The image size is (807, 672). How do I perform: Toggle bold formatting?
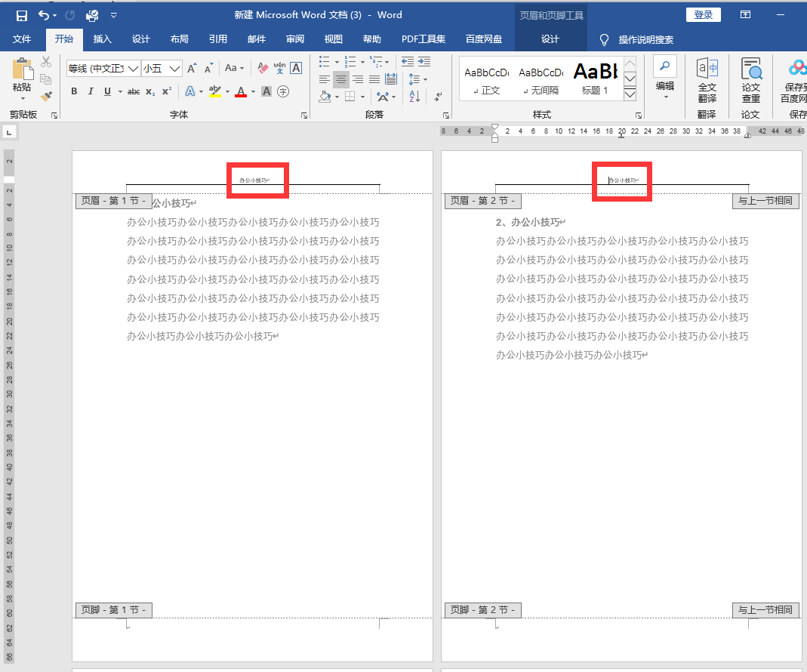tap(73, 91)
